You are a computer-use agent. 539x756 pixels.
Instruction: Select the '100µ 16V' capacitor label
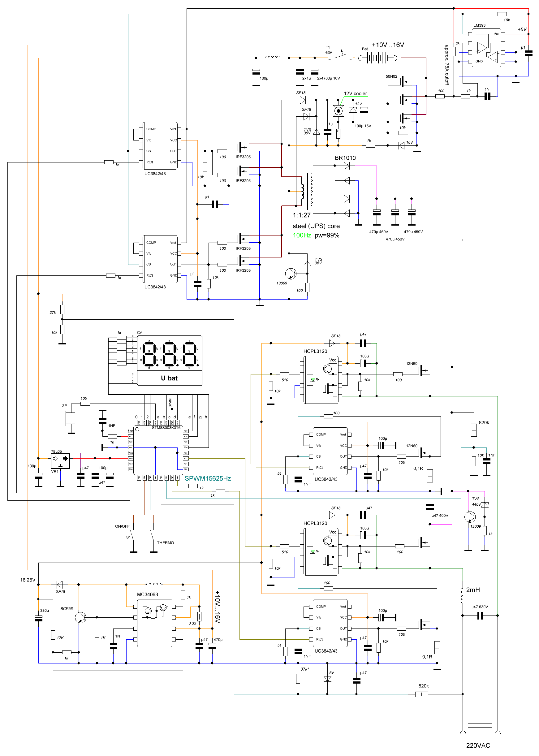363,126
